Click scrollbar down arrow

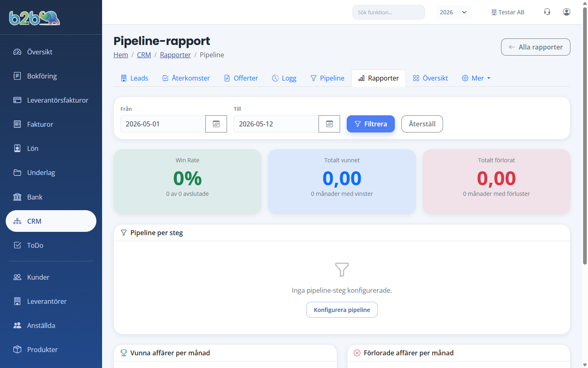(585, 365)
